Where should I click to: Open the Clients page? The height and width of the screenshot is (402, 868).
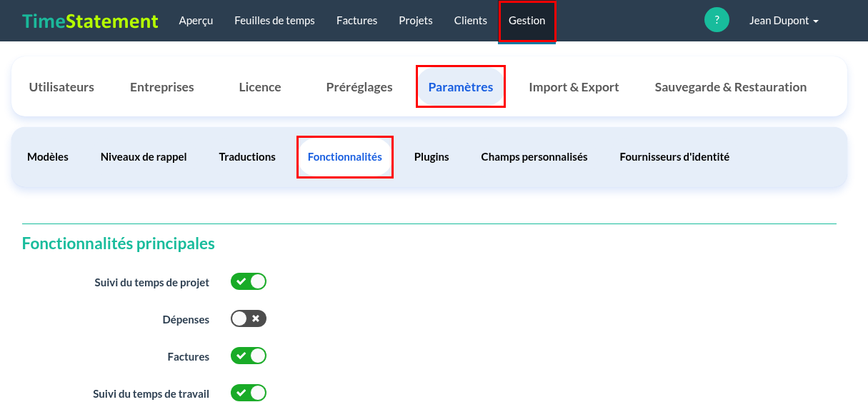point(470,21)
